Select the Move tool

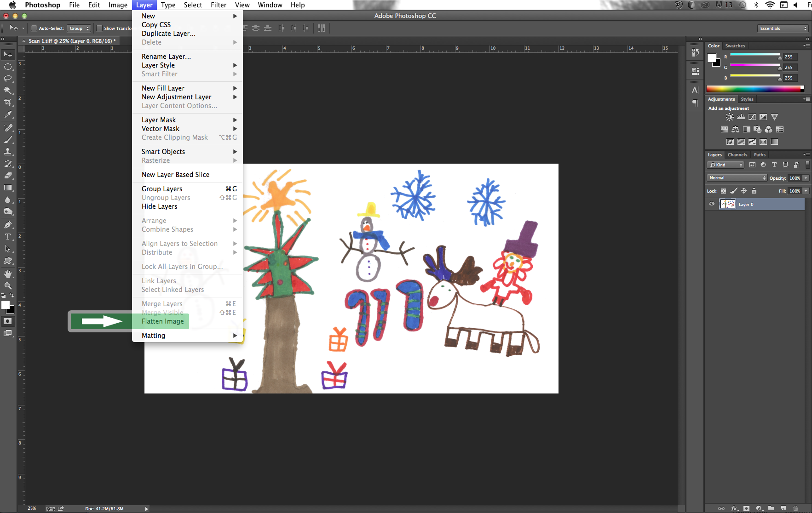tap(8, 55)
